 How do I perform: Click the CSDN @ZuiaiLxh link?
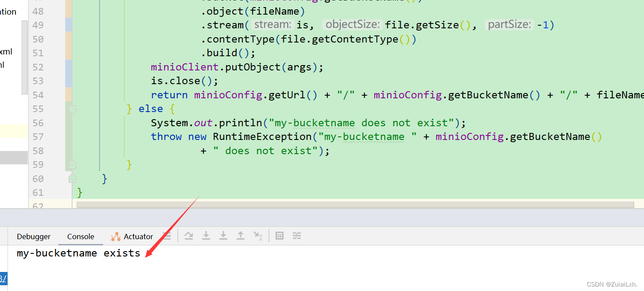coord(613,284)
